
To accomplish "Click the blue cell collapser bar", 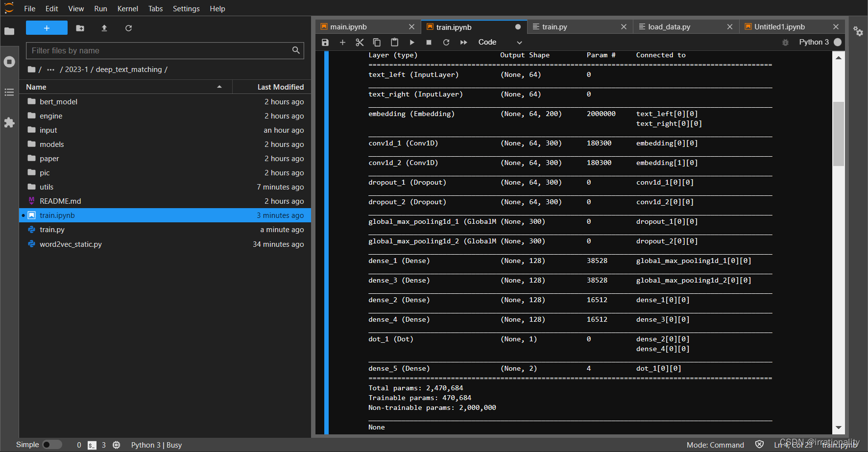I will click(326, 242).
